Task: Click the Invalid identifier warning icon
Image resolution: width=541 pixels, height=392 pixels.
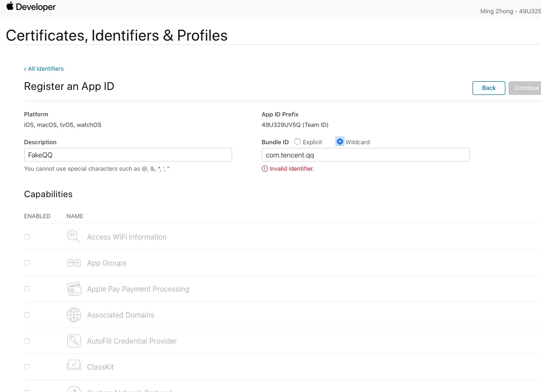Action: pos(265,169)
